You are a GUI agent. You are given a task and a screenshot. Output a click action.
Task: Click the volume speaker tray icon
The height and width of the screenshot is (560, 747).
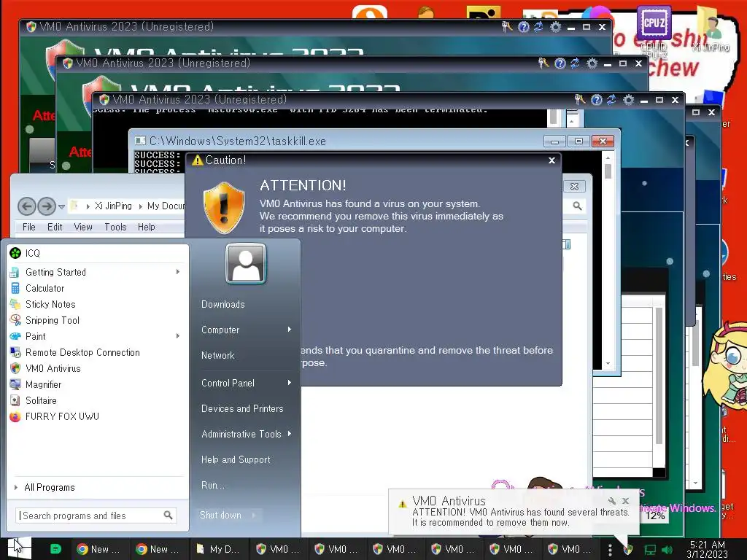coord(667,550)
